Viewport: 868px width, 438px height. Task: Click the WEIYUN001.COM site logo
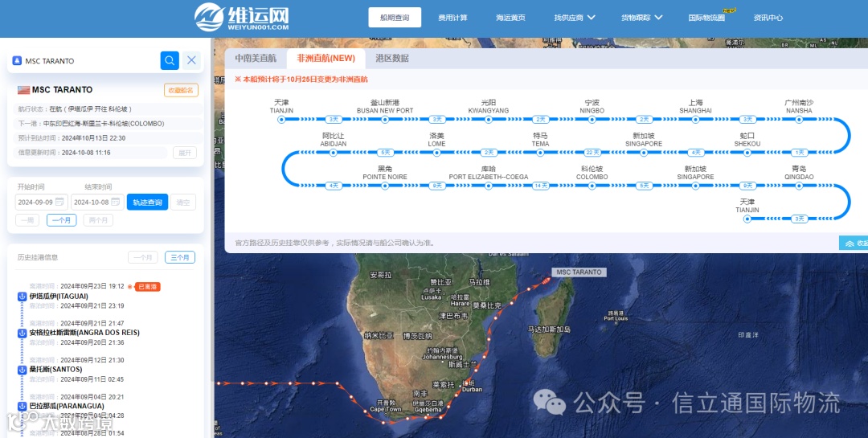[242, 18]
